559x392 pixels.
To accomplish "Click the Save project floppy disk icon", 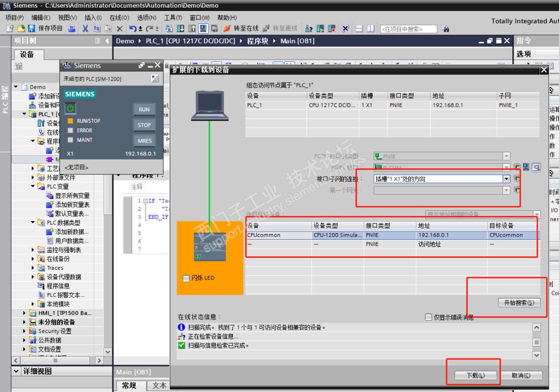I will click(32, 28).
